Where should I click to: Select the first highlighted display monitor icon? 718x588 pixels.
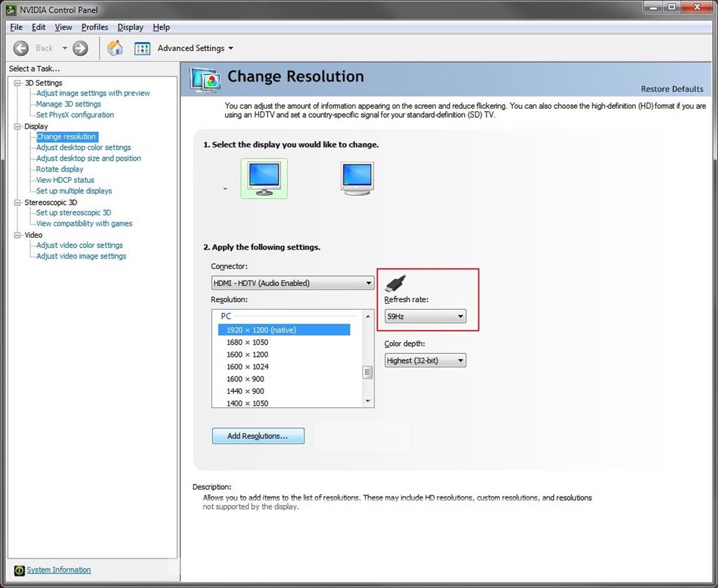(264, 179)
